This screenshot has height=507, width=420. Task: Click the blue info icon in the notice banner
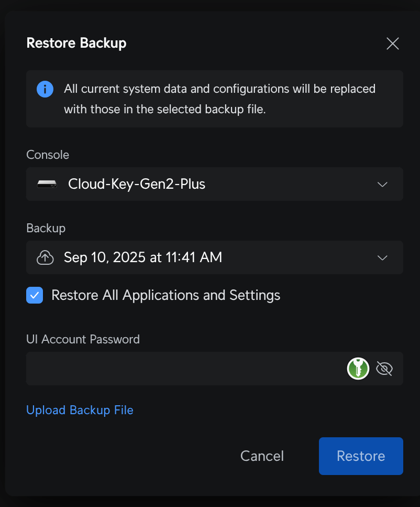pos(45,89)
